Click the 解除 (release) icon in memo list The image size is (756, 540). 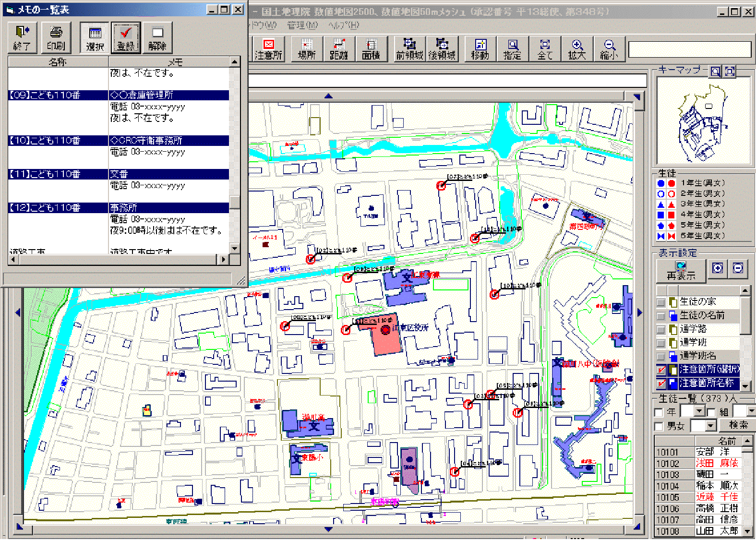[x=157, y=37]
